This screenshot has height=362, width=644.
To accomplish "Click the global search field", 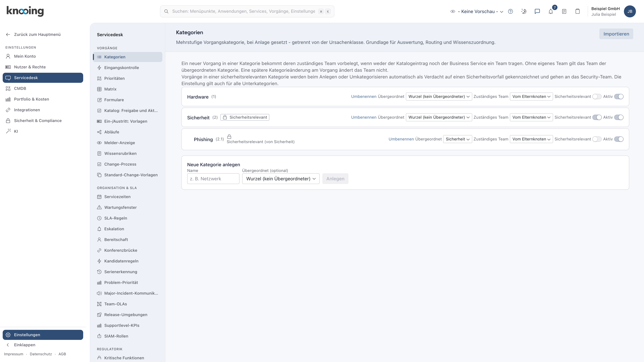I will tap(247, 12).
